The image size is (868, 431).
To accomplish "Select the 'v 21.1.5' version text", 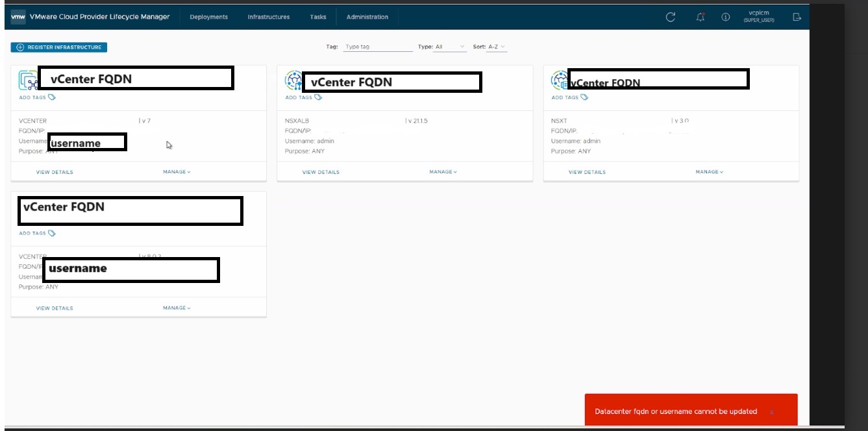I will click(417, 121).
